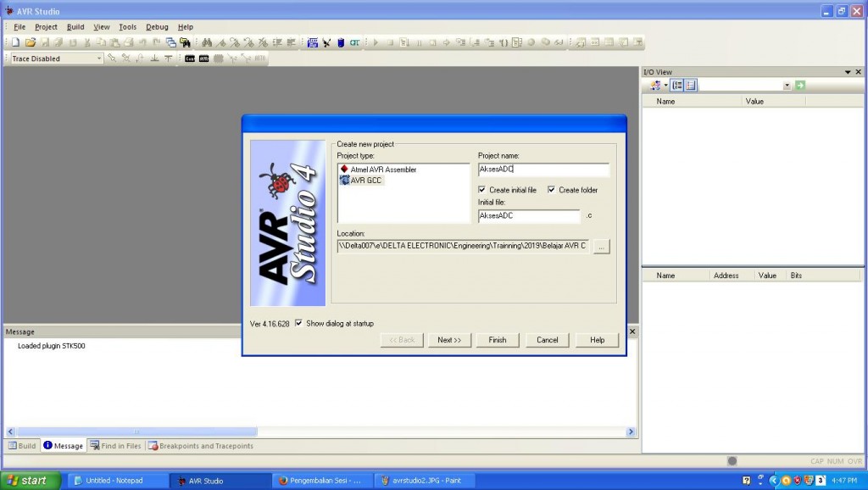Open the Trace Disabled dropdown
Screen dimensions: 868x490
pos(98,58)
